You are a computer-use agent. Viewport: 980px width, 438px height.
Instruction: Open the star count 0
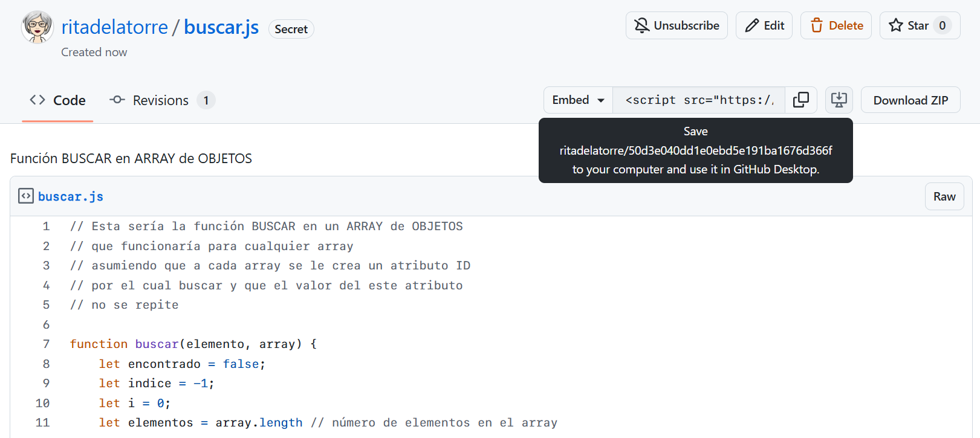point(943,25)
